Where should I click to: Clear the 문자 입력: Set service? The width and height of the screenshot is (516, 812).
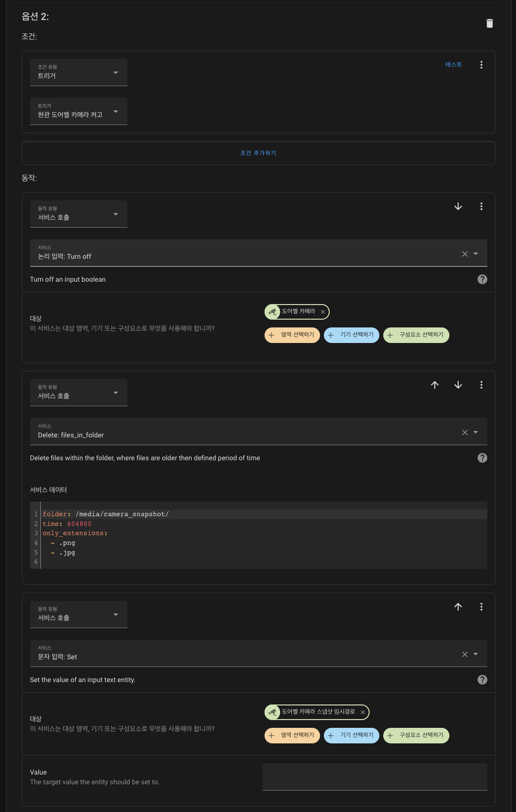pyautogui.click(x=464, y=654)
